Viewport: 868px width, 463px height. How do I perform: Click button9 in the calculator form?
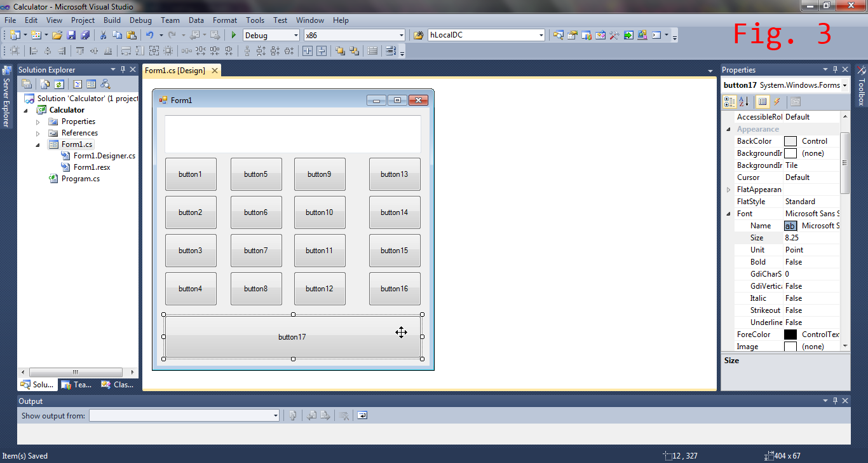pyautogui.click(x=320, y=174)
